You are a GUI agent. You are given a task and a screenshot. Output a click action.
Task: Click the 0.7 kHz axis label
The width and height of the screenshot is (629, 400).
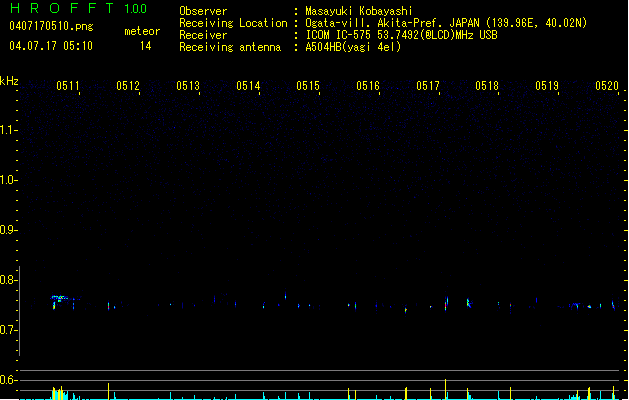click(8, 330)
